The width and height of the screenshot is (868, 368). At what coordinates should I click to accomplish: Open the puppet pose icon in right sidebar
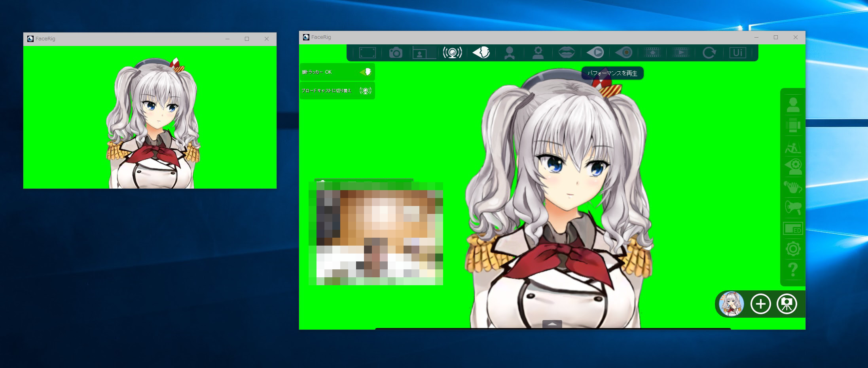click(793, 147)
